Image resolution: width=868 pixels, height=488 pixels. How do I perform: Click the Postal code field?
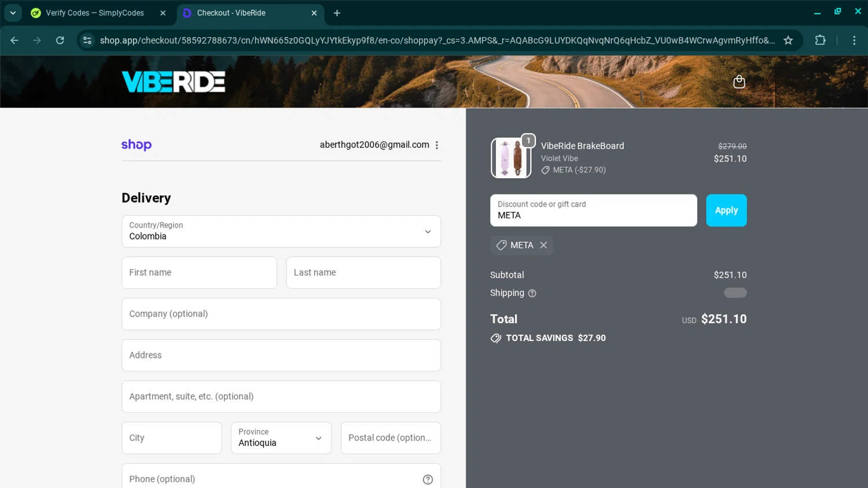(391, 438)
